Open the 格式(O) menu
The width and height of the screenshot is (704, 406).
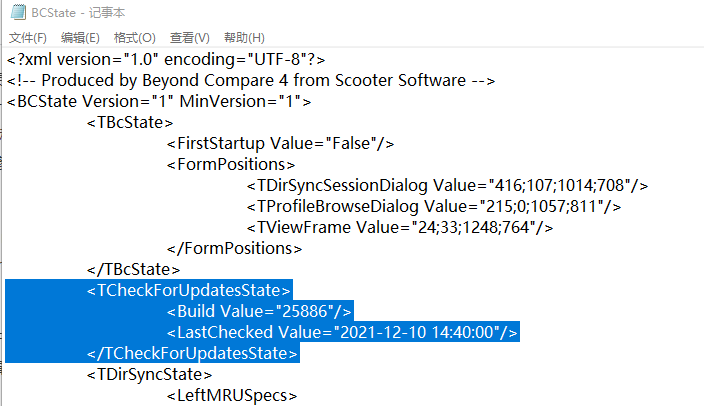pos(135,38)
